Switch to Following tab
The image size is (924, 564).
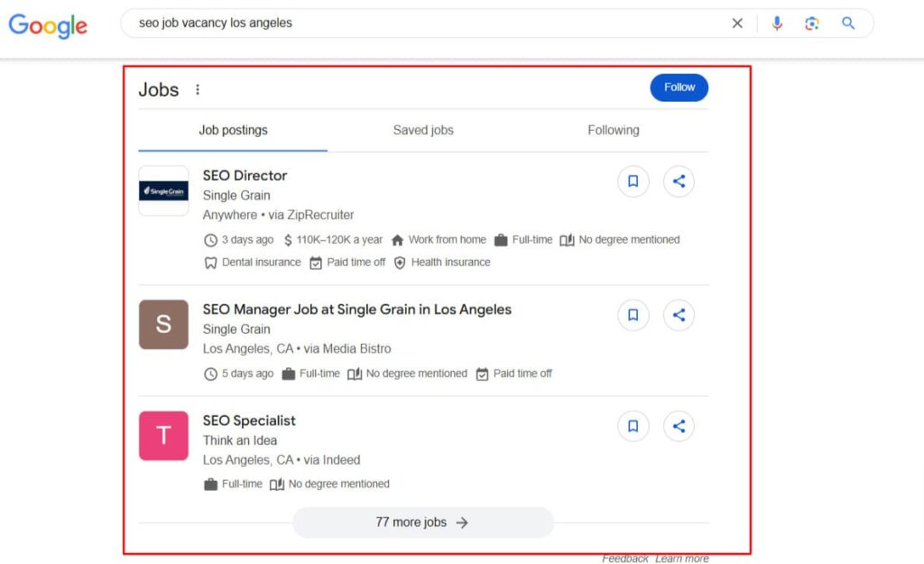[613, 130]
